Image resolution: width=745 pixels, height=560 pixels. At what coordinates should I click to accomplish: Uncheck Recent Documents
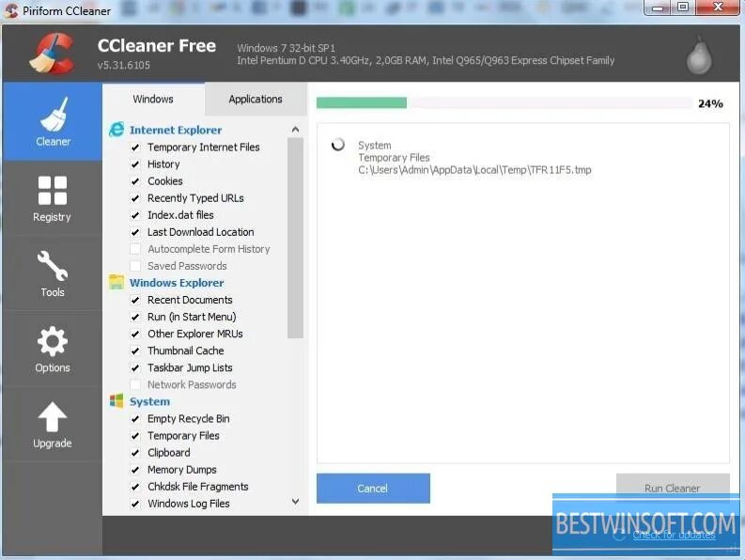click(x=135, y=300)
